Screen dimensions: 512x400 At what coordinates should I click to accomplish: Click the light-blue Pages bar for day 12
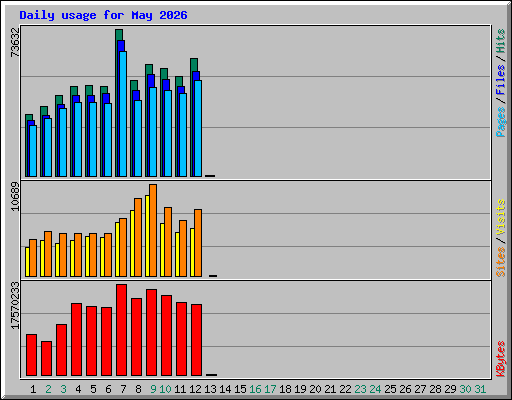pos(198,128)
